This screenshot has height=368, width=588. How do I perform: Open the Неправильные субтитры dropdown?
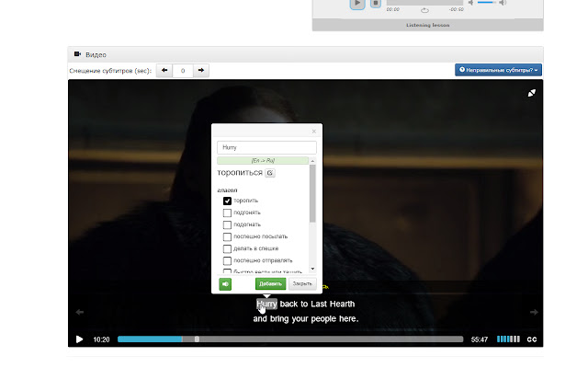498,70
